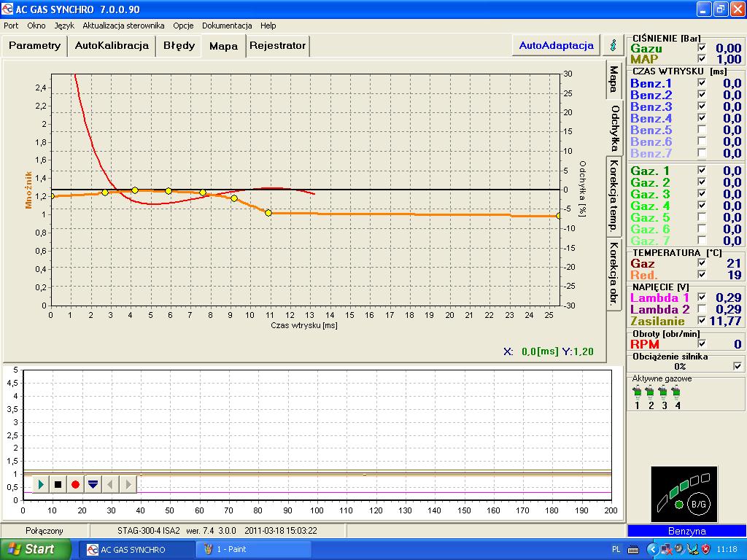Screen dimensions: 747x560
Task: Switch to the Parametry tab
Action: click(x=34, y=46)
